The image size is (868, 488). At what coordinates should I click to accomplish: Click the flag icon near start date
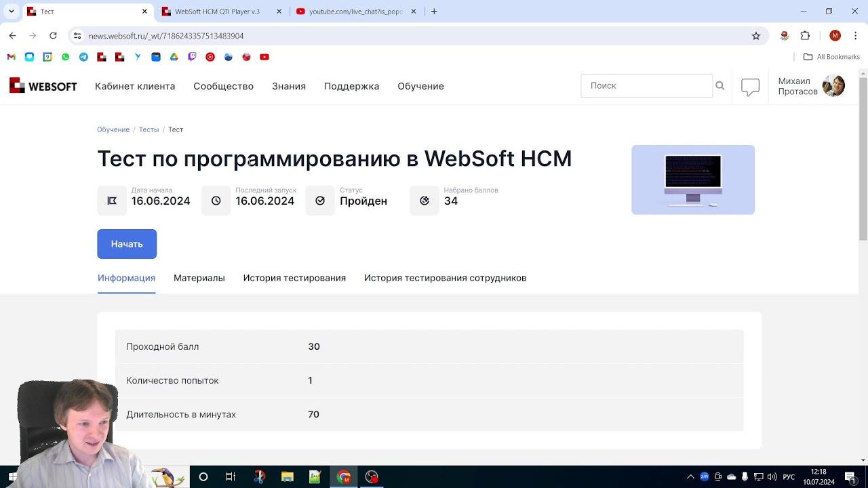pos(112,201)
